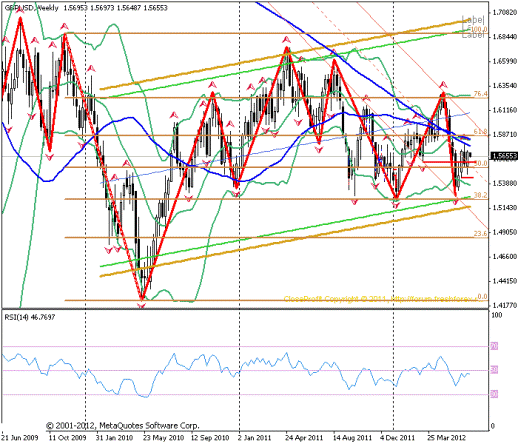Click the 21 Jun 2009 date label
The width and height of the screenshot is (518, 444).
click(20, 438)
